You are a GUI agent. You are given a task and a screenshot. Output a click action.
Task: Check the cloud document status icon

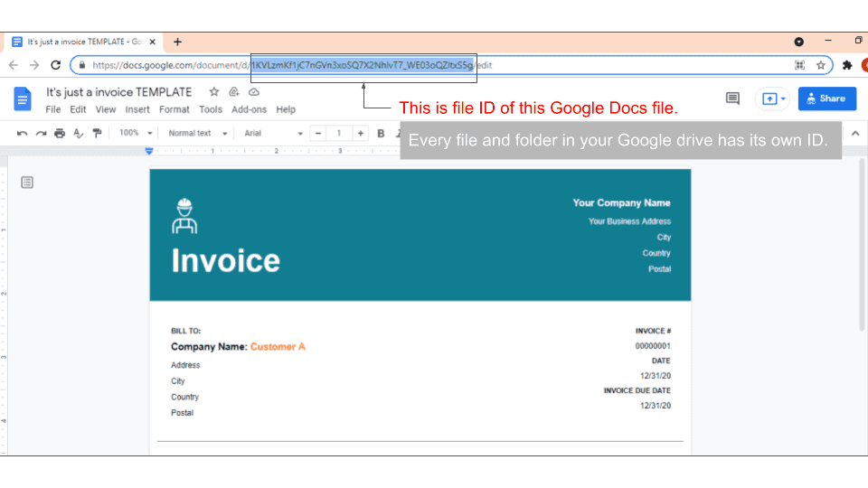(254, 92)
